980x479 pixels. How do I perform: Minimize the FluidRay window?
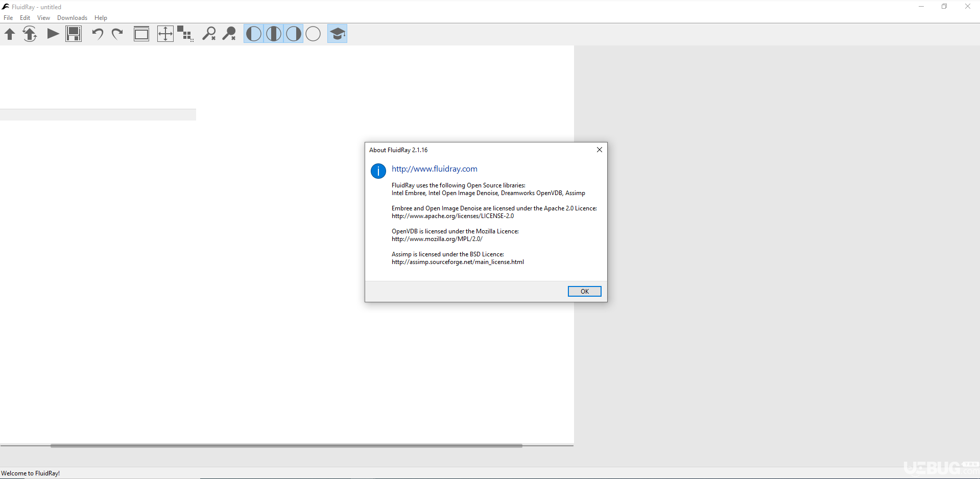click(921, 7)
